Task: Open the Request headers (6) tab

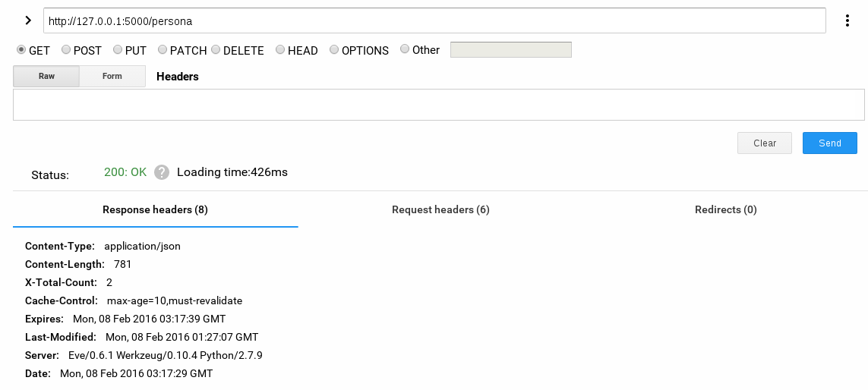Action: pos(440,210)
